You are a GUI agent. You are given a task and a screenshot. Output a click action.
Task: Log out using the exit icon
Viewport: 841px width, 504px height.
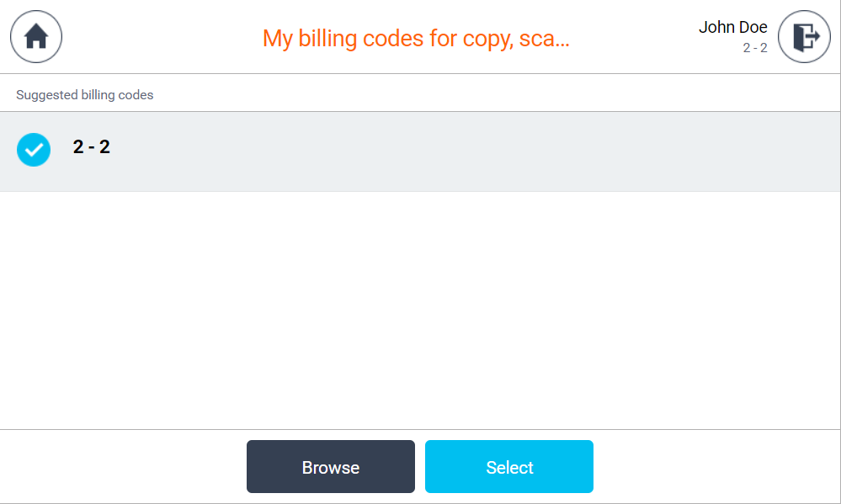(804, 37)
